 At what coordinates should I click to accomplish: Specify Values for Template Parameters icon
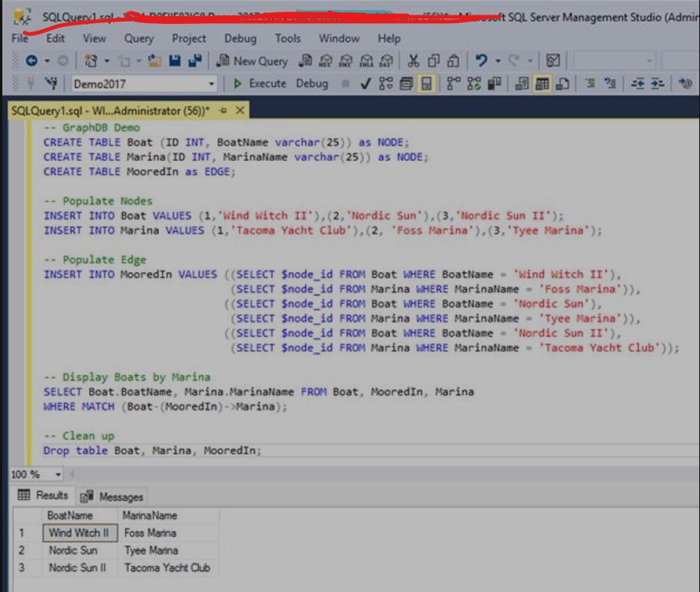tap(685, 83)
